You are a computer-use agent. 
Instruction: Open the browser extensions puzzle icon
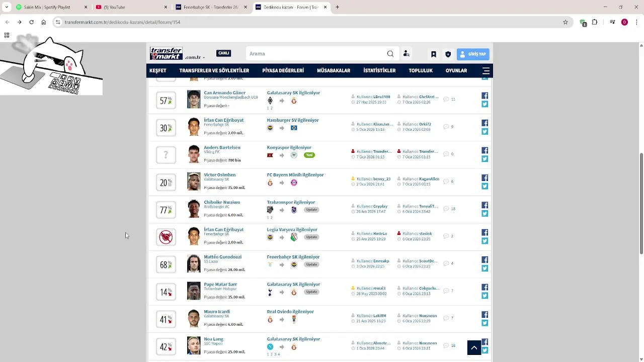(x=595, y=22)
